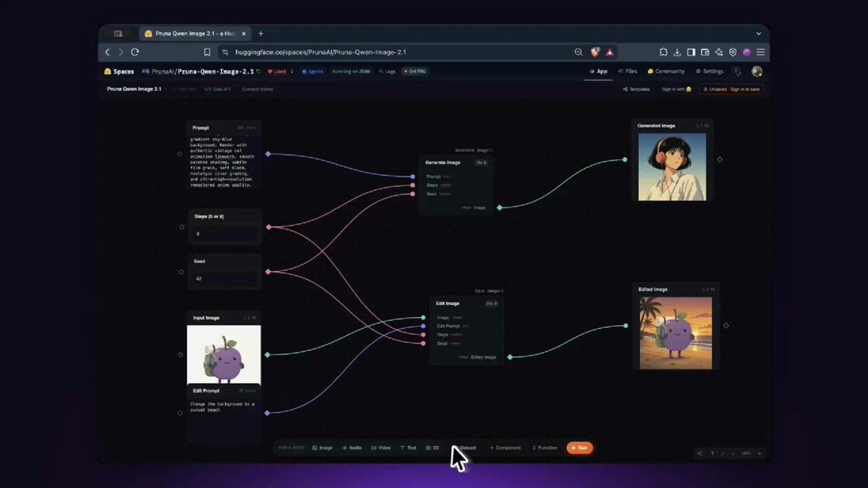Viewport: 868px width, 488px height.
Task: Open the View API link
Action: [218, 89]
